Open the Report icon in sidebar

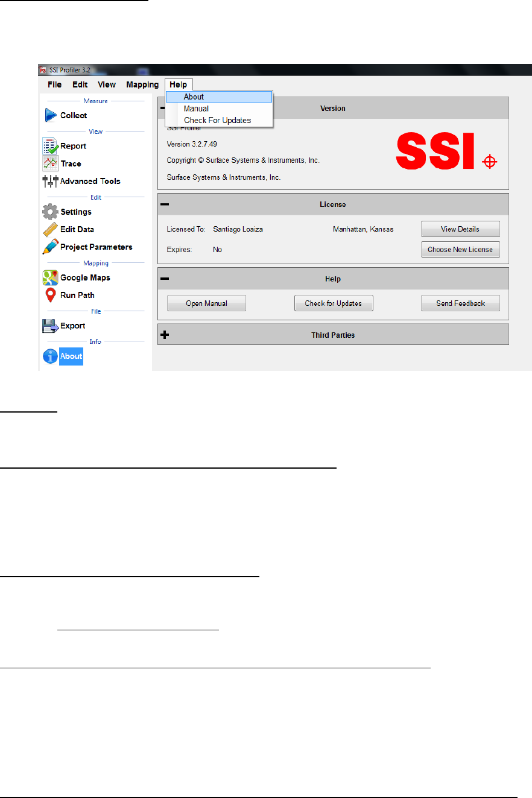[50, 146]
